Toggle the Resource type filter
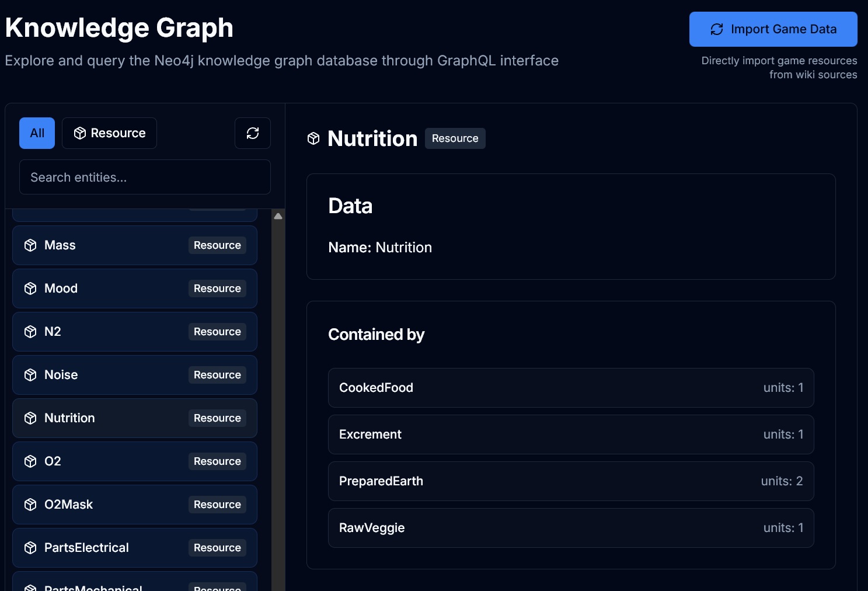This screenshot has height=591, width=868. [109, 133]
